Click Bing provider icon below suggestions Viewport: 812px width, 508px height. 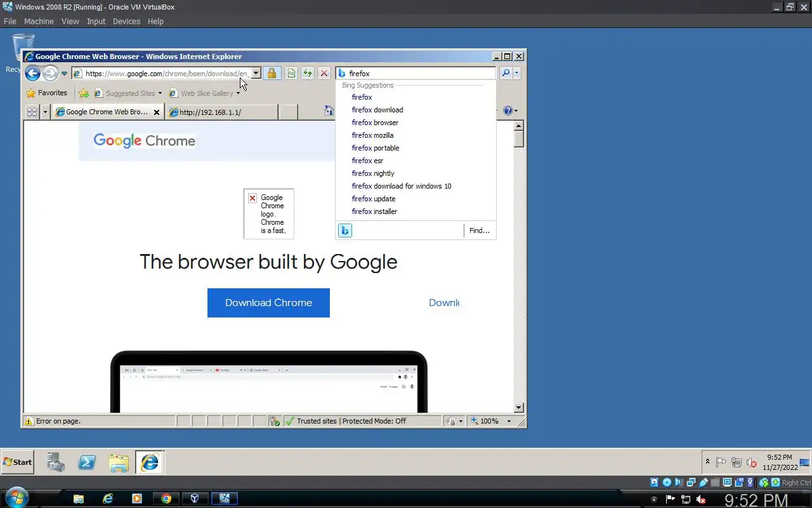coord(344,231)
